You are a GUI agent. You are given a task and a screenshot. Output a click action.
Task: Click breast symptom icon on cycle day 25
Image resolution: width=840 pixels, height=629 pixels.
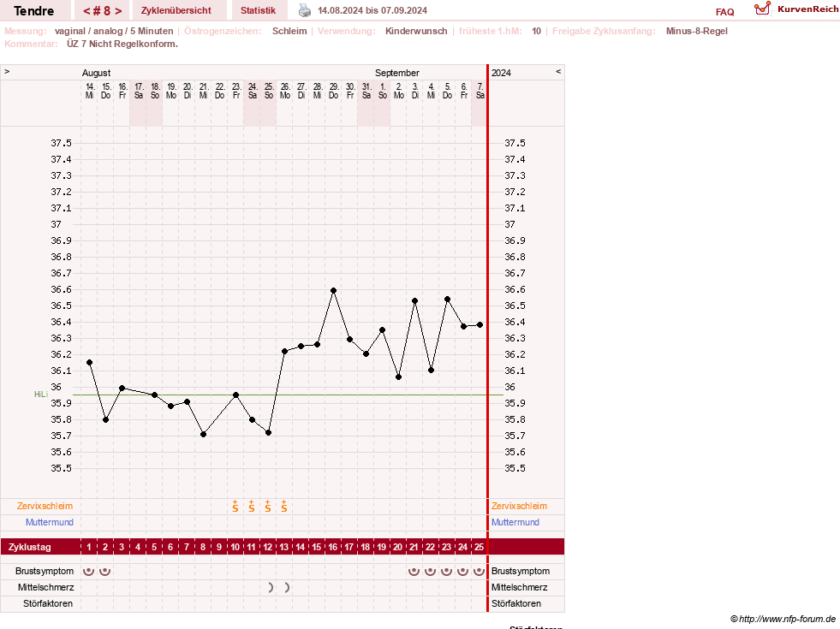click(x=479, y=571)
